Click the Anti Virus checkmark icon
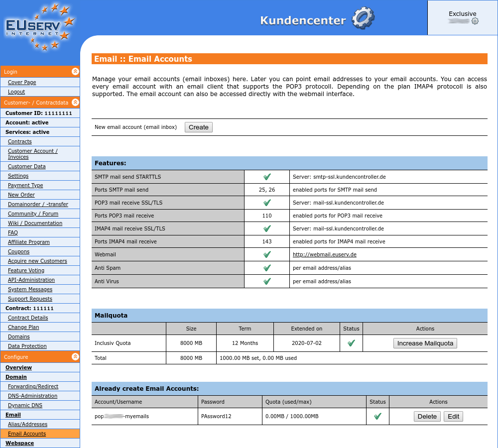498x448 pixels. pyautogui.click(x=267, y=281)
